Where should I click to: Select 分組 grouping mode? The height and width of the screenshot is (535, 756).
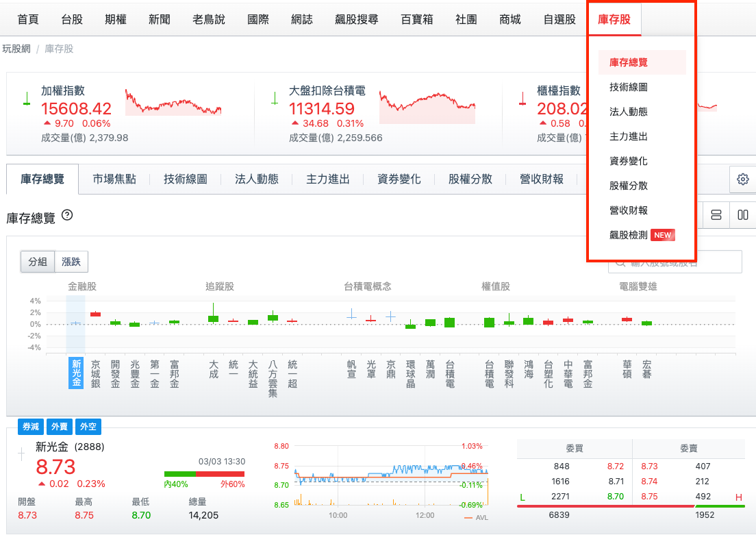(37, 262)
